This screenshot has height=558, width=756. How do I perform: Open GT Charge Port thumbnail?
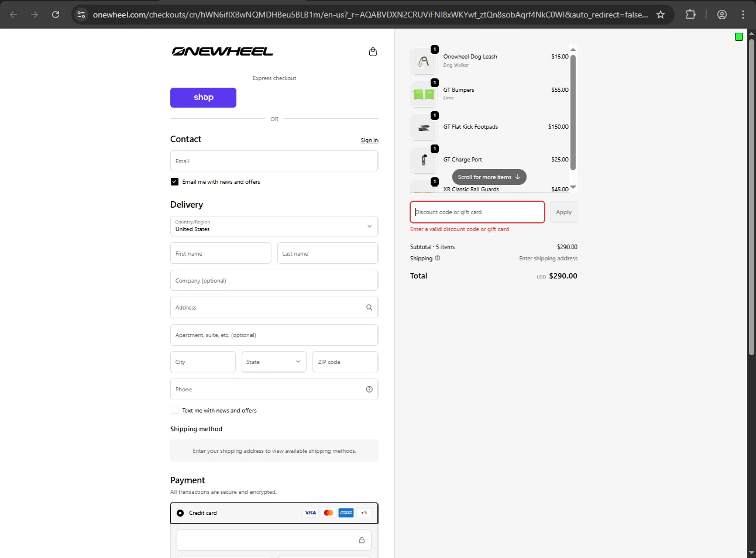(424, 160)
